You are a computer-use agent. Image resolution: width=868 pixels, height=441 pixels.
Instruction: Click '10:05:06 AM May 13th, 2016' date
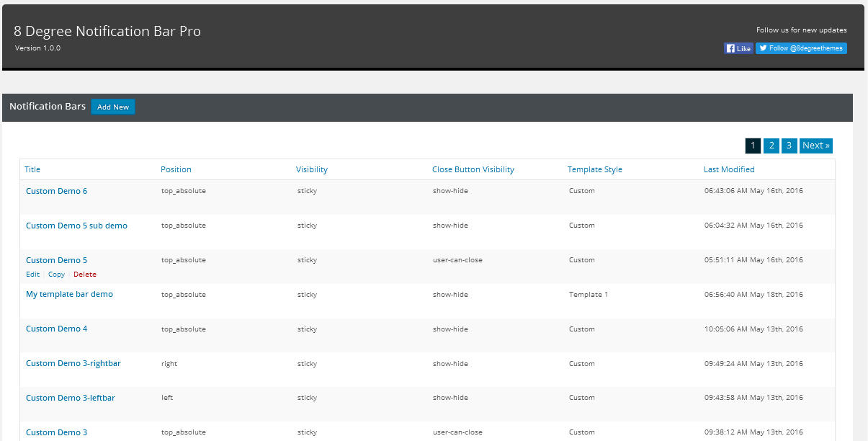tap(753, 329)
